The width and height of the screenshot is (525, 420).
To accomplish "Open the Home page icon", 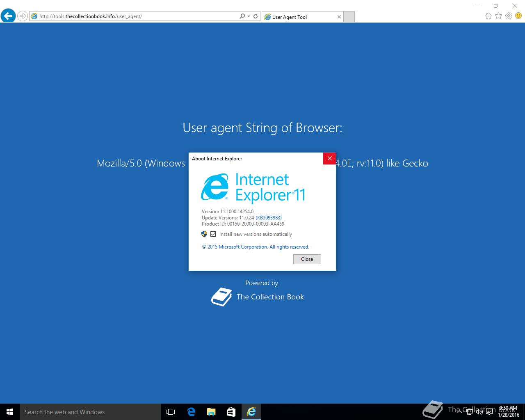I will coord(488,16).
